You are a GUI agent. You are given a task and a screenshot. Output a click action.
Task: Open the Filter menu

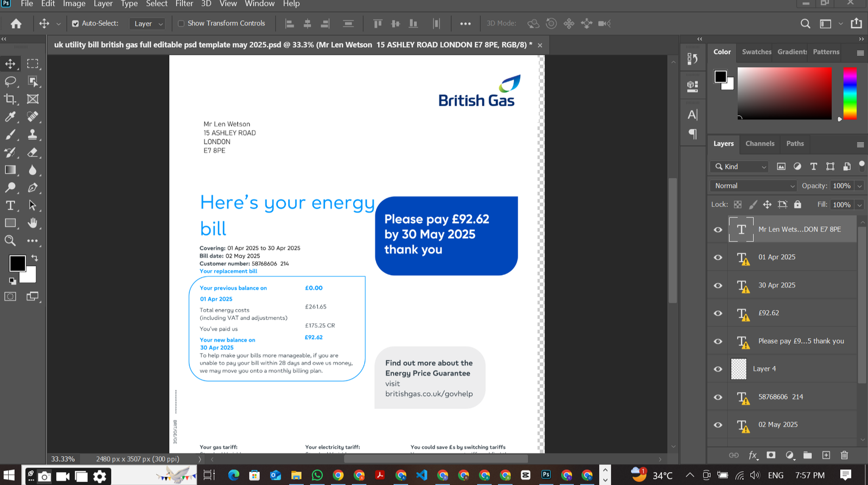pos(184,4)
